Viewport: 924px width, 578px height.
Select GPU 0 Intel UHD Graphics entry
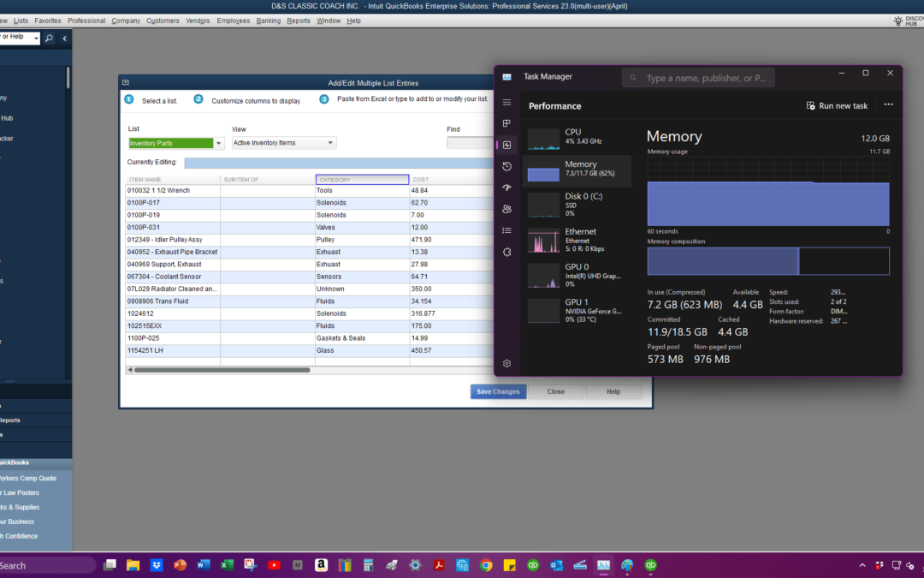[x=577, y=275]
